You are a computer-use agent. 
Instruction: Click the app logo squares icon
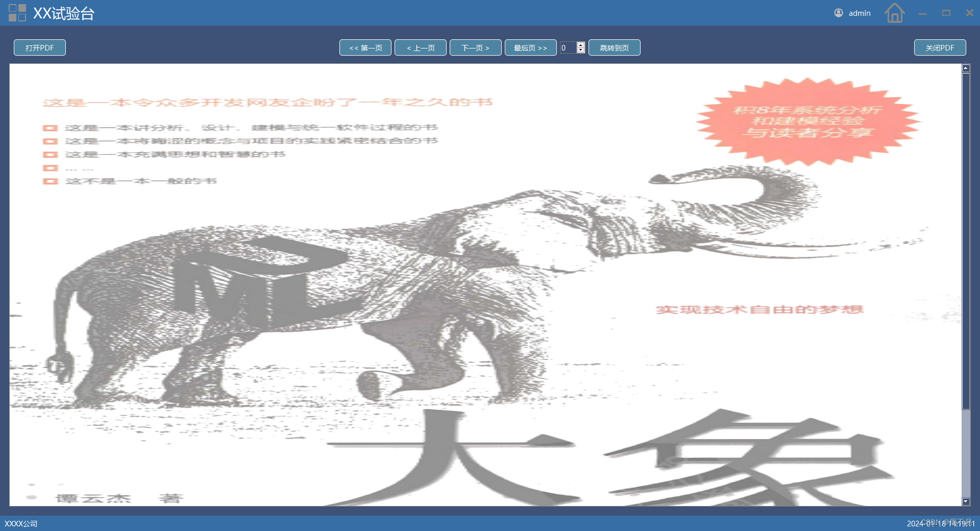17,13
